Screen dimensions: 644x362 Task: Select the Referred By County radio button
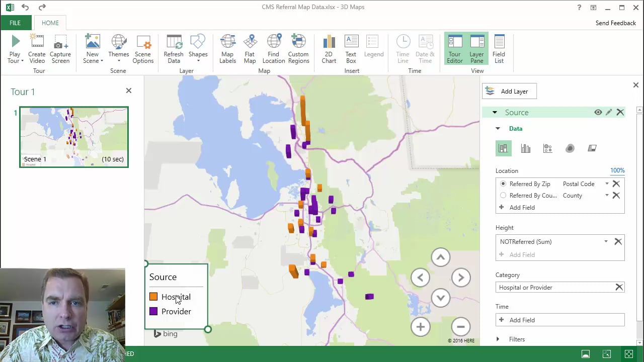pos(503,196)
